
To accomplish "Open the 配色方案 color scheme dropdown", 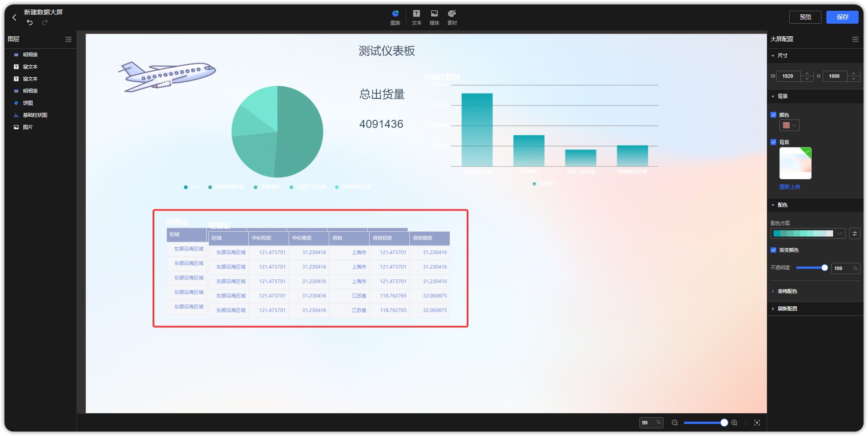I will coord(808,233).
